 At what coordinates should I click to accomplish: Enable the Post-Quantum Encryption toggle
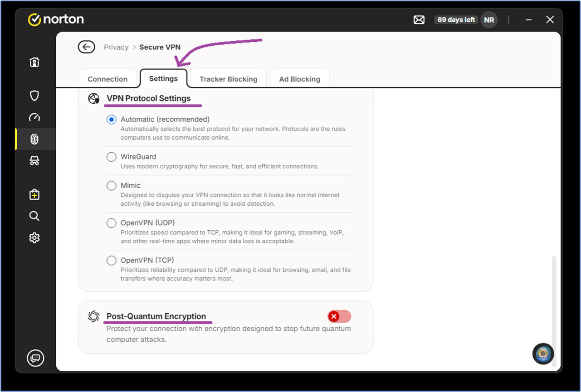point(339,316)
